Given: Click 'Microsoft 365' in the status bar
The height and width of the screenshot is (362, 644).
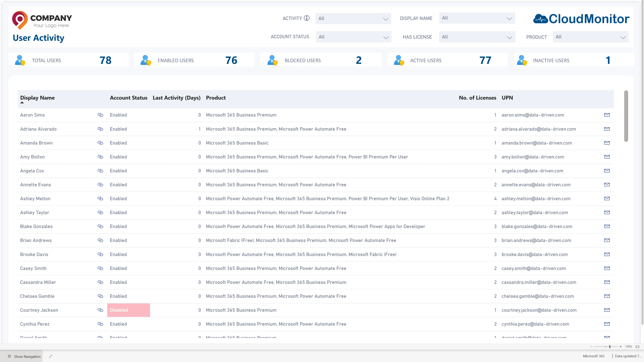Looking at the screenshot, I should click(594, 356).
